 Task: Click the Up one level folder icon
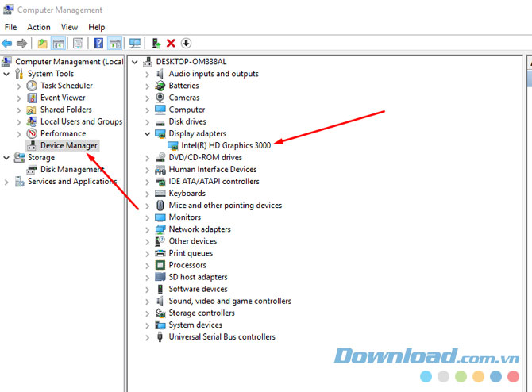(x=43, y=43)
